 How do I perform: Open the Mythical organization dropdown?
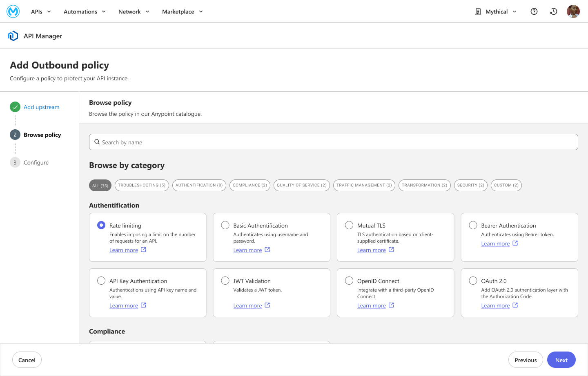point(496,11)
